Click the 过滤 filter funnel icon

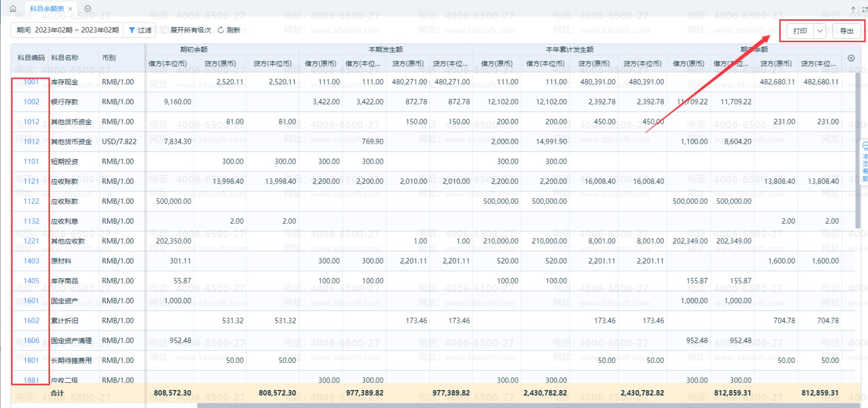point(132,30)
